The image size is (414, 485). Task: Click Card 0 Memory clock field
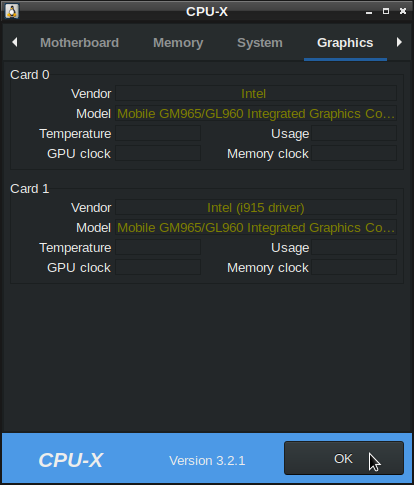(x=354, y=154)
